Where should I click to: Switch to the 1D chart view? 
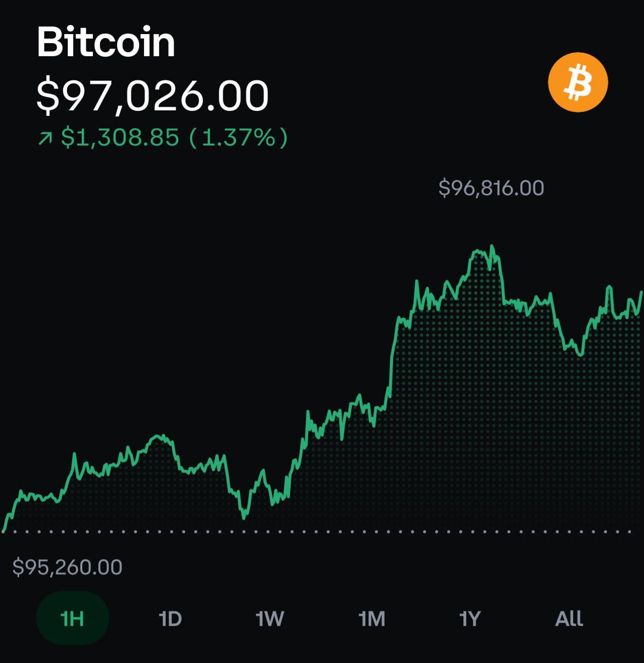[170, 618]
